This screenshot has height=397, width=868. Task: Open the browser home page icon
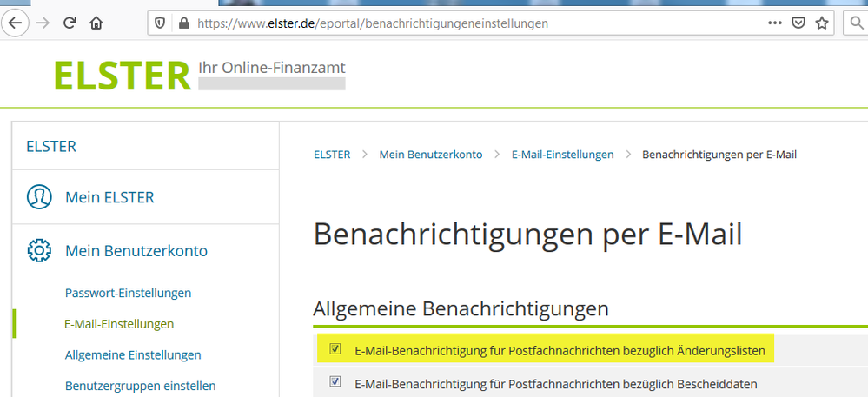click(96, 23)
